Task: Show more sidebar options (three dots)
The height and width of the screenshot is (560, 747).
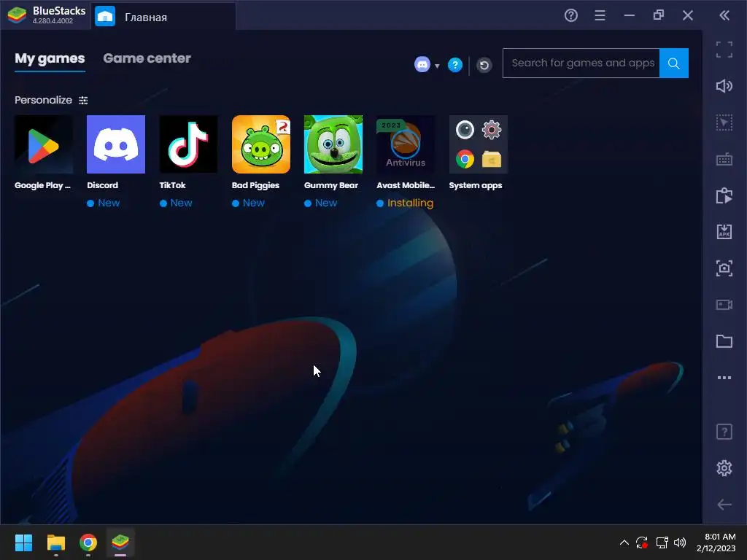Action: tap(724, 378)
